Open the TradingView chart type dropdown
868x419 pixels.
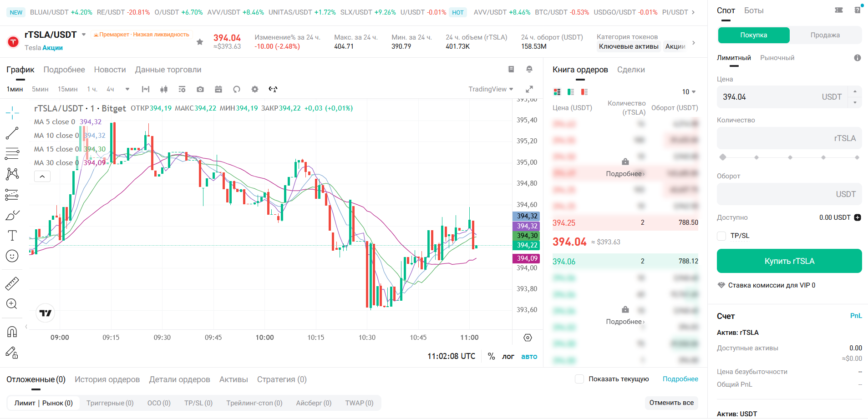[491, 89]
